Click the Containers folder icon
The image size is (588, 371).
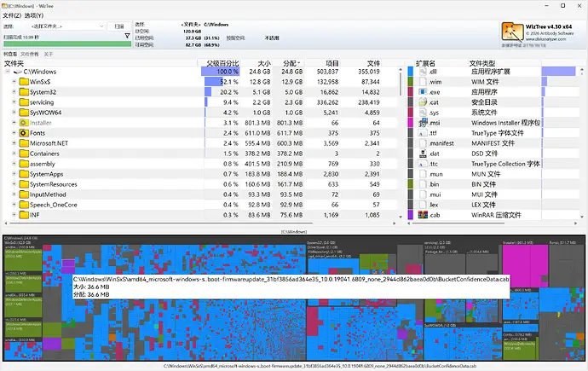click(24, 154)
